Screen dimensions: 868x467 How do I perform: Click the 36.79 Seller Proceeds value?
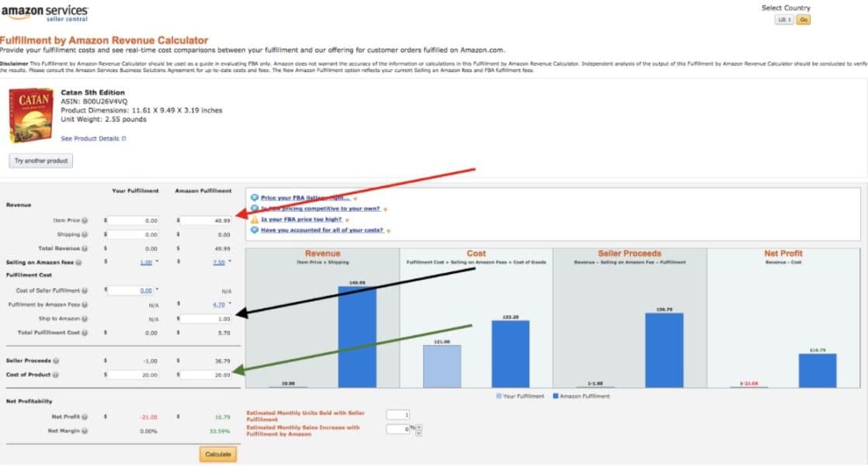(223, 361)
